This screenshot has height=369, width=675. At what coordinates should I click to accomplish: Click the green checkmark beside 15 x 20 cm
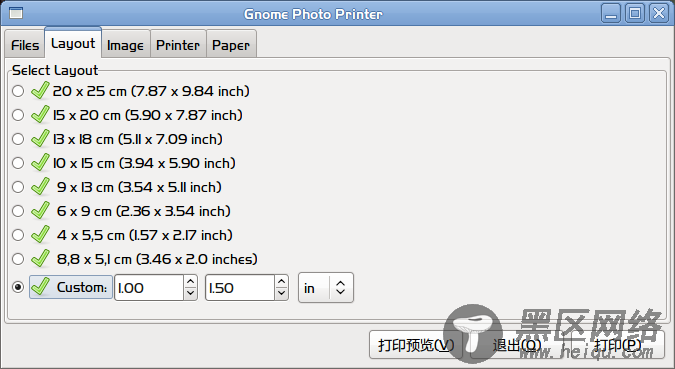point(40,115)
